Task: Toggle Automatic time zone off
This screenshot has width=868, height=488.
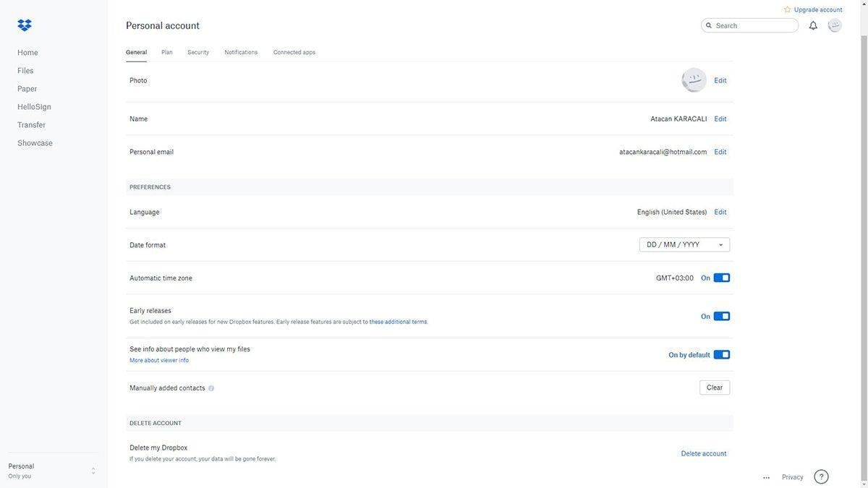Action: point(721,278)
